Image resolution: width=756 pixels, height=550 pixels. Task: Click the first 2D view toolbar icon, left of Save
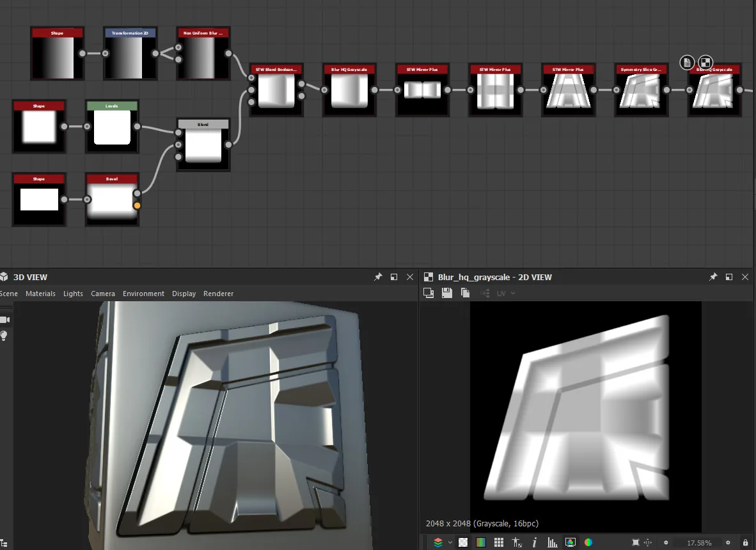(x=428, y=293)
